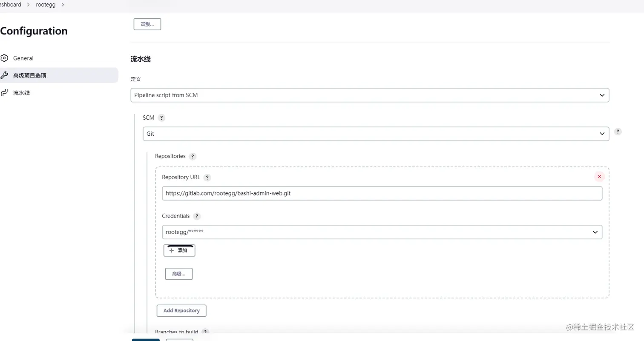Click the chevron after rootegg breadcrumb

point(63,5)
